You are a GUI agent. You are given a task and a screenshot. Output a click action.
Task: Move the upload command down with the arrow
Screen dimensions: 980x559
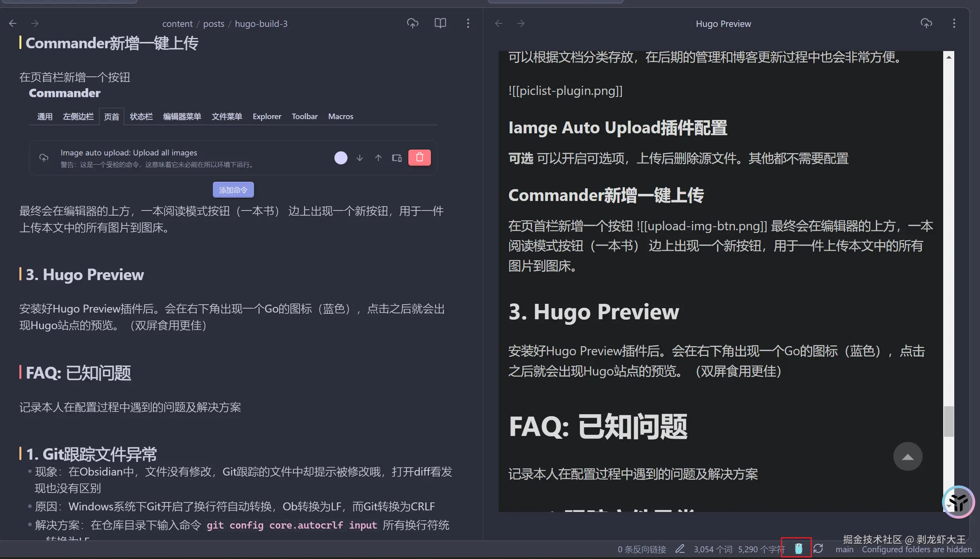[359, 158]
